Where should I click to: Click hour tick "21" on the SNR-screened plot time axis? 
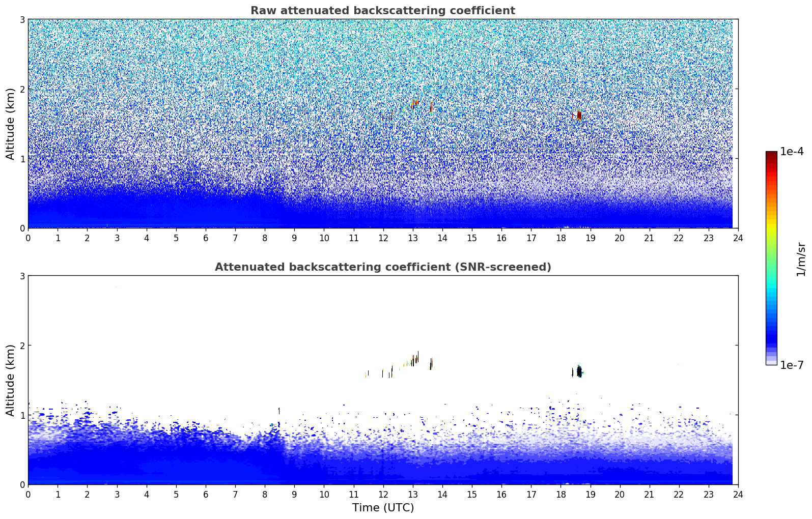point(649,494)
